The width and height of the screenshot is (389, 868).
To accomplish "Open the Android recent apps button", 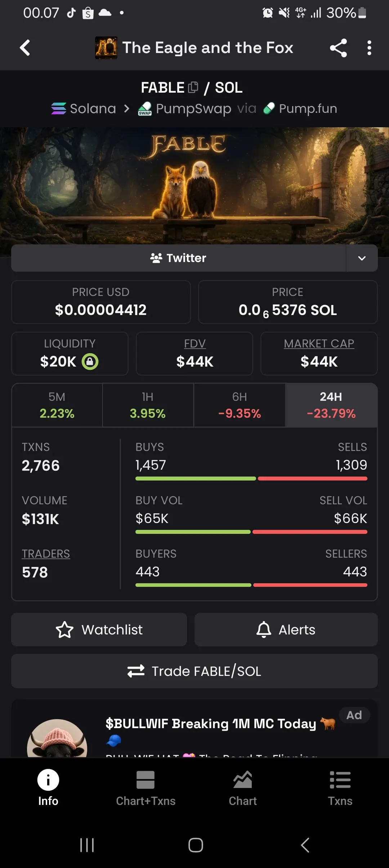I will (87, 845).
